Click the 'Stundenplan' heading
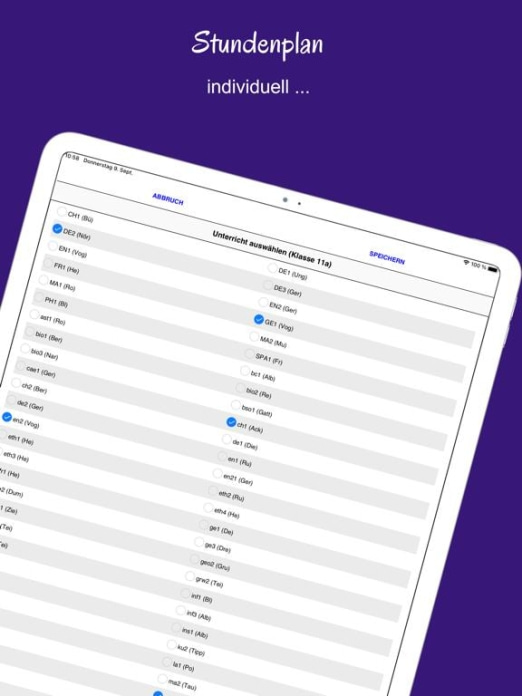The image size is (522, 696). click(257, 44)
